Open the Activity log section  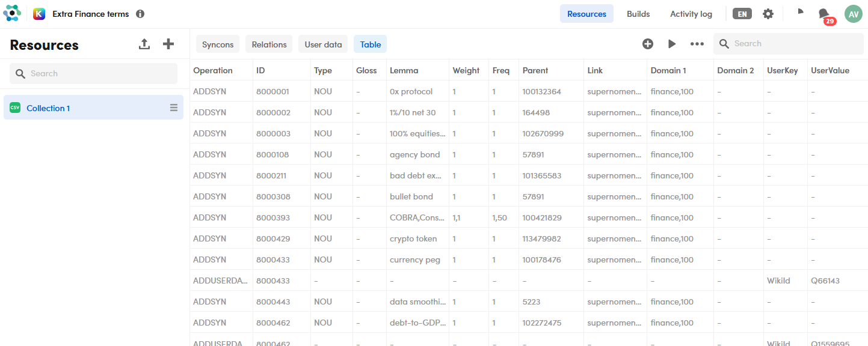691,14
